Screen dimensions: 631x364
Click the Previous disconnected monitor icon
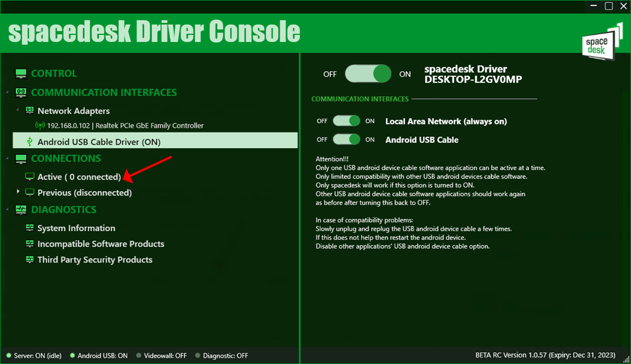30,193
